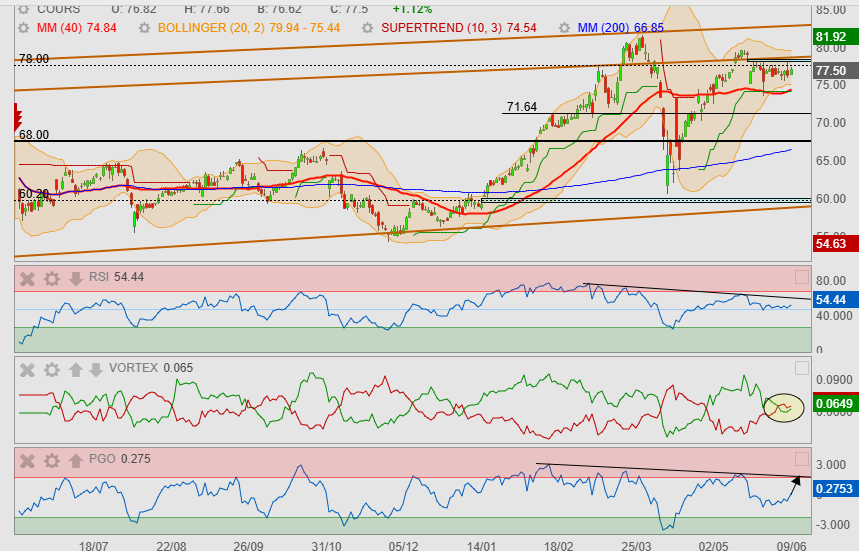Move the PGO panel up
Screen dimensions: 859x551
[x=76, y=461]
